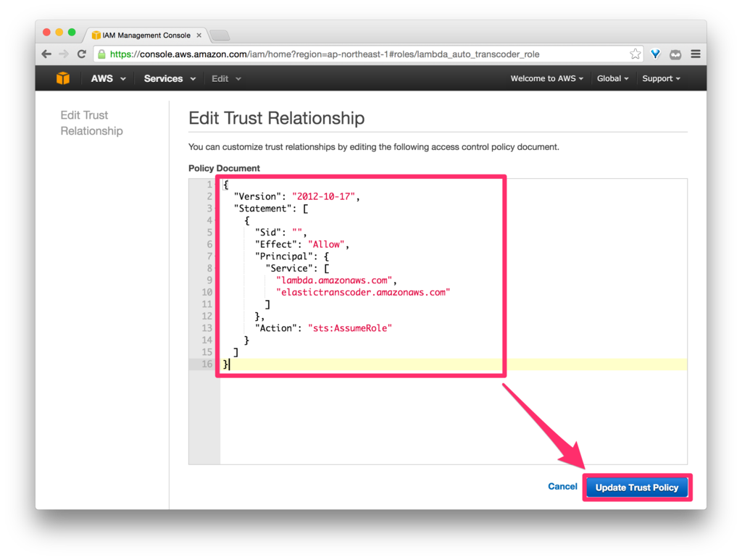Select the IAM Management Console tab
The image size is (742, 560).
pos(146,35)
